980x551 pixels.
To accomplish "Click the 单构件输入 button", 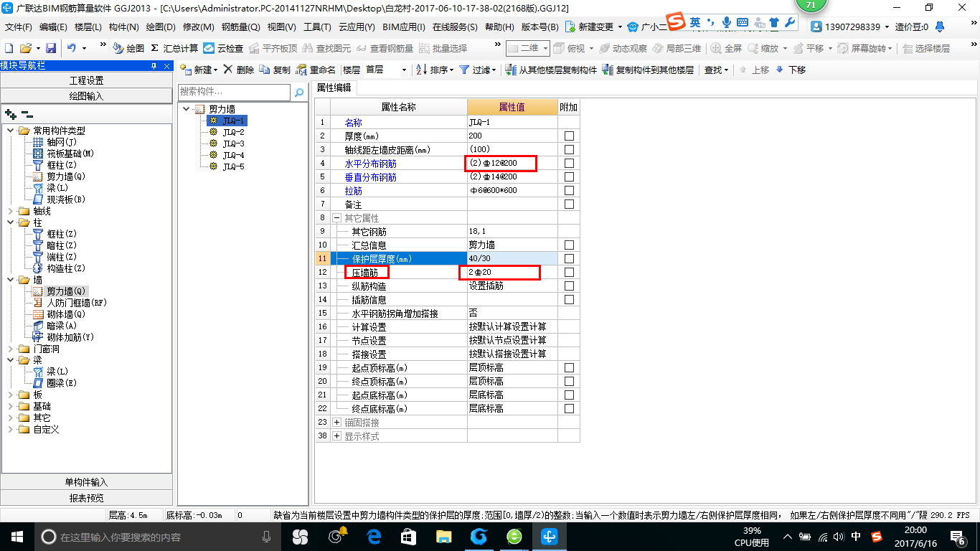I will pyautogui.click(x=86, y=482).
